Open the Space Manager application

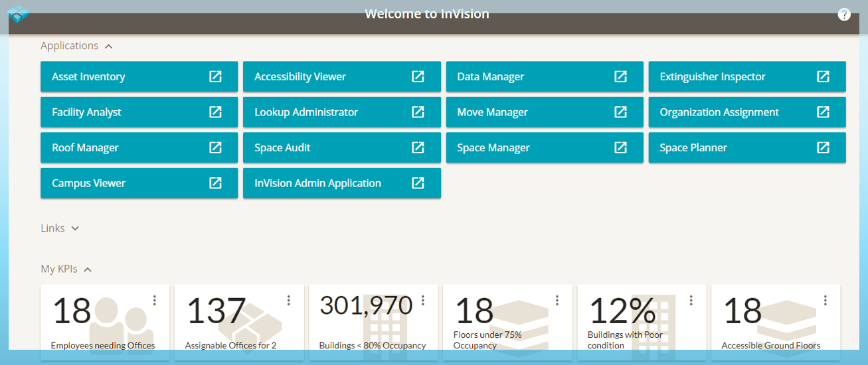(x=545, y=147)
